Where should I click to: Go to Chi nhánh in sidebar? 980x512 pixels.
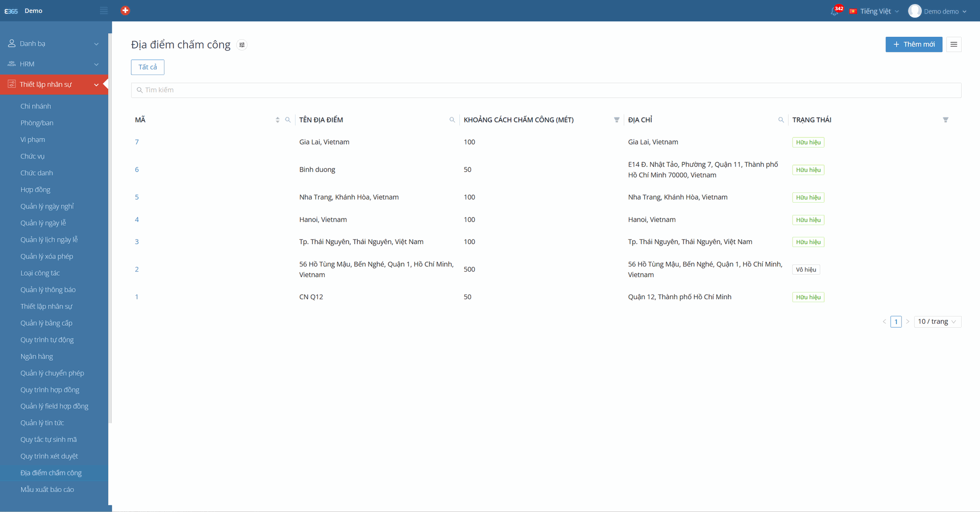[x=36, y=106]
